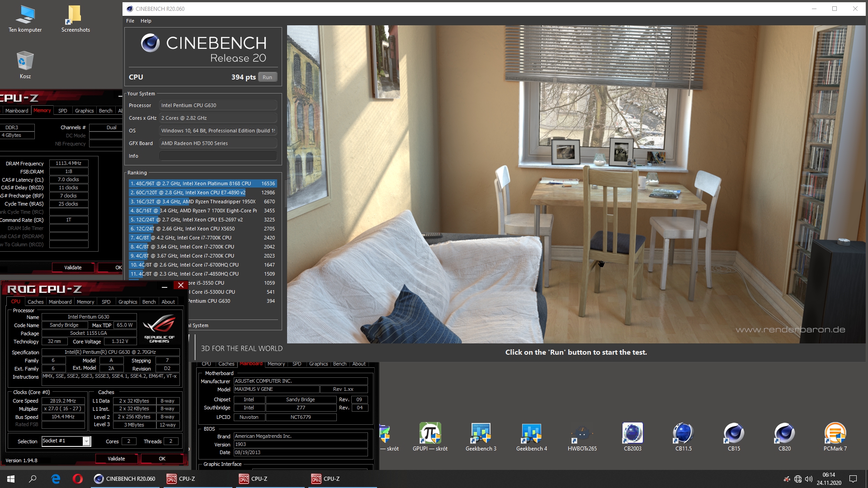Switch to Caches tab in ROG CPU-Z
This screenshot has height=488, width=868.
coord(35,302)
